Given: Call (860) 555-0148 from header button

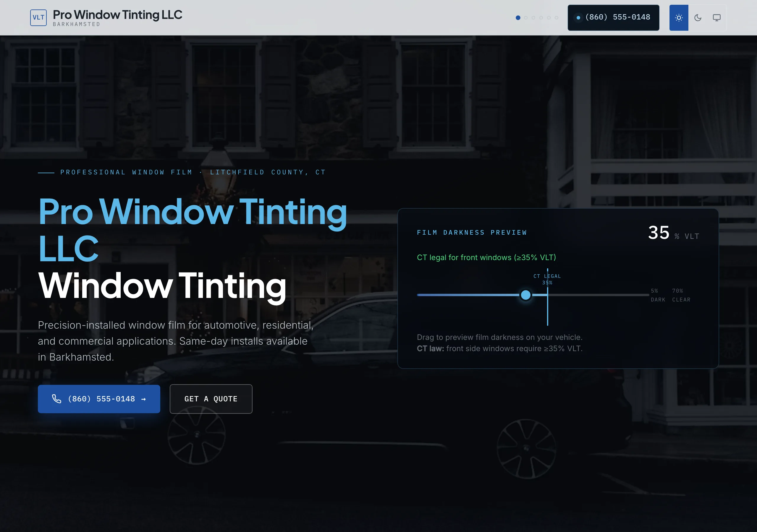Looking at the screenshot, I should tap(613, 17).
